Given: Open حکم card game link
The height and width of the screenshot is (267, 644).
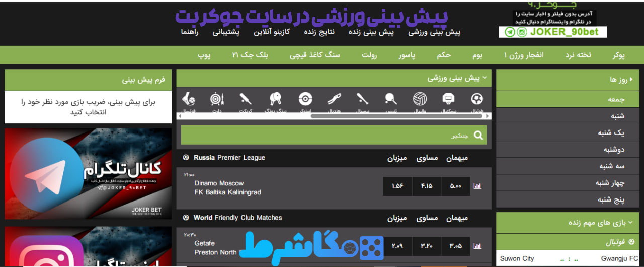Looking at the screenshot, I should [444, 55].
